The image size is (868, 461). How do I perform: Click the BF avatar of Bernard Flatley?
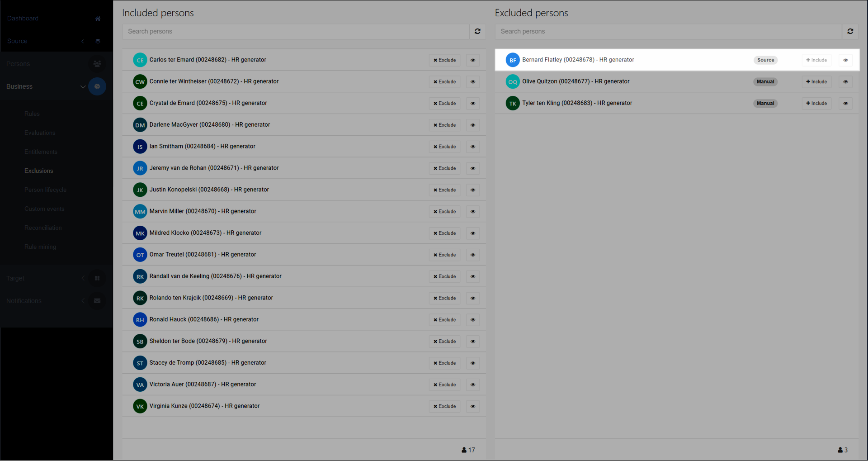[x=513, y=60]
